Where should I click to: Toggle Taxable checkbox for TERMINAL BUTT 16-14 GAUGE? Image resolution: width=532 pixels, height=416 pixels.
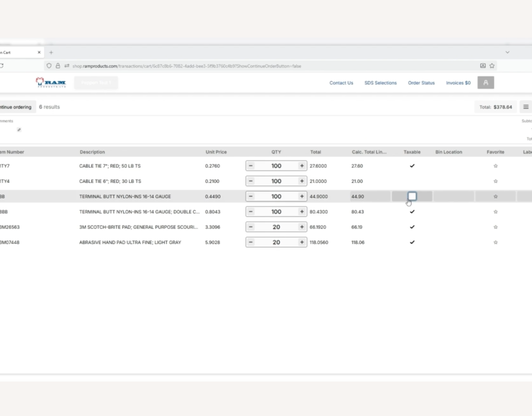pyautogui.click(x=412, y=196)
